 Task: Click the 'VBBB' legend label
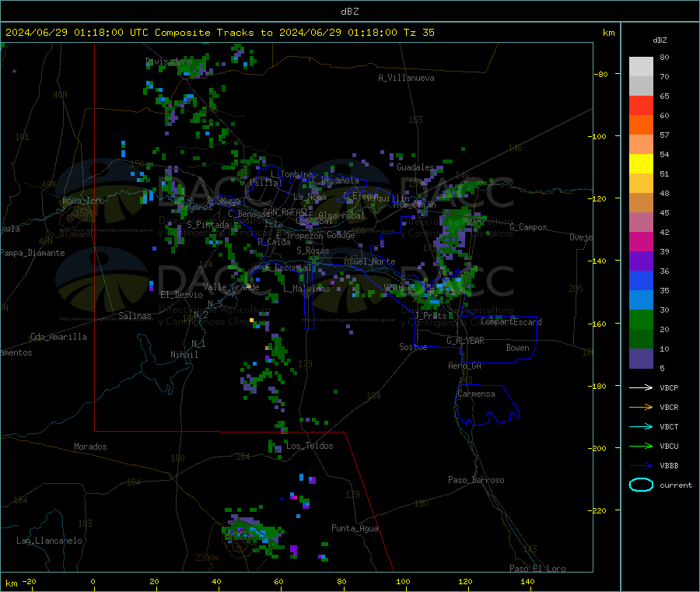point(669,466)
